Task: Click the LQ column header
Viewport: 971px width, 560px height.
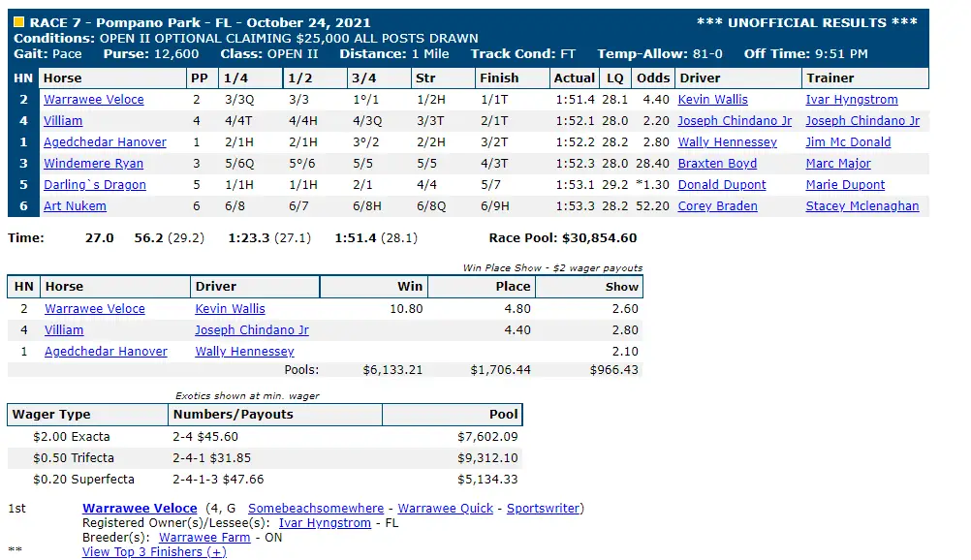Action: click(615, 78)
